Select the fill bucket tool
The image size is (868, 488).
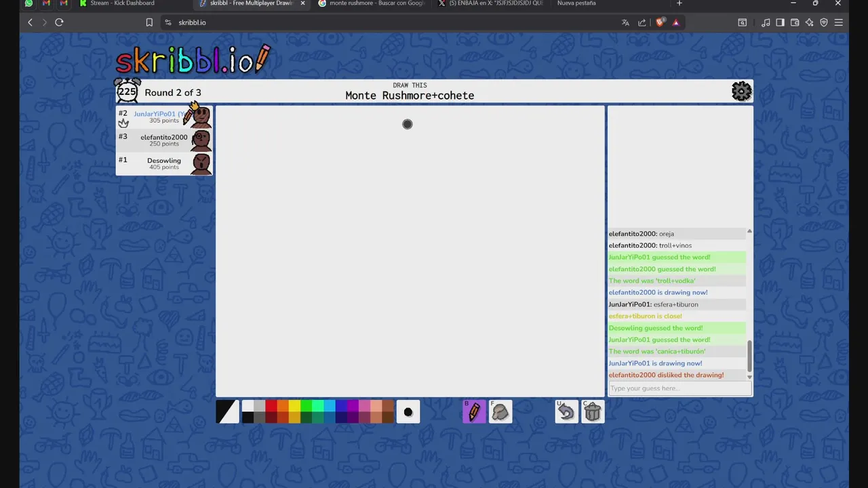click(500, 411)
